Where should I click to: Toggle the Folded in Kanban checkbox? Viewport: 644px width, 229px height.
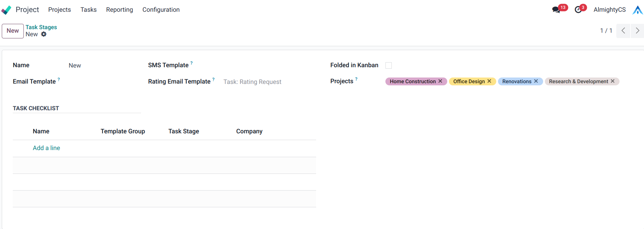(389, 65)
